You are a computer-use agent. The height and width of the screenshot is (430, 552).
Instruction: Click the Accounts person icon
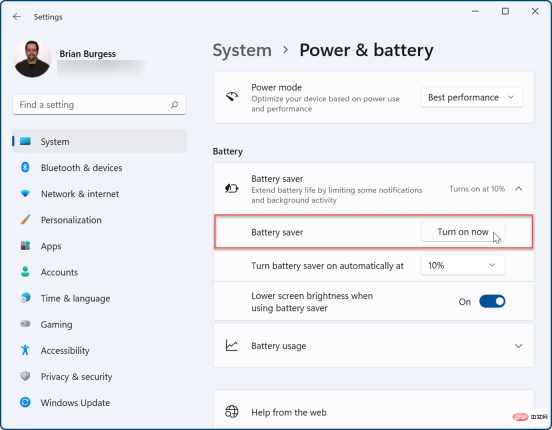point(25,272)
